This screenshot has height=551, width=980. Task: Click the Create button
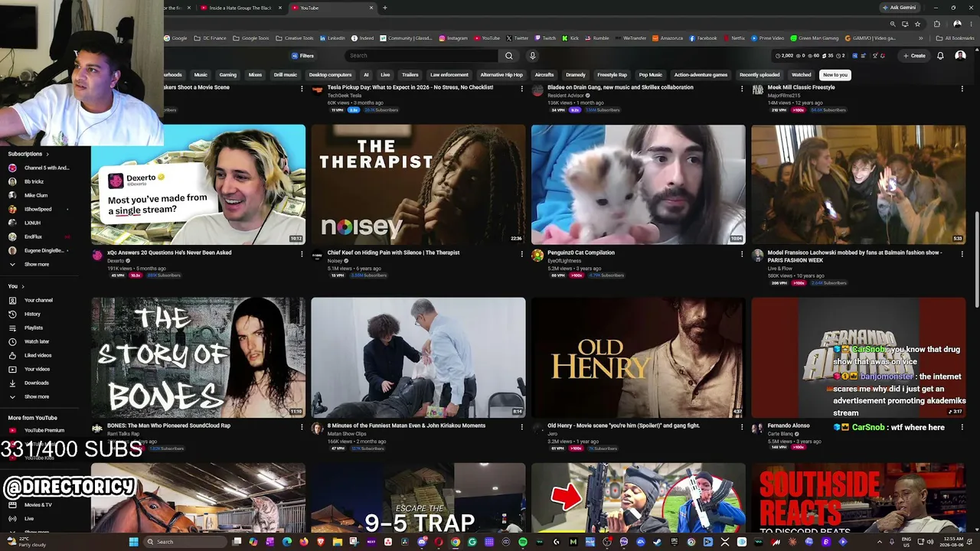914,56
